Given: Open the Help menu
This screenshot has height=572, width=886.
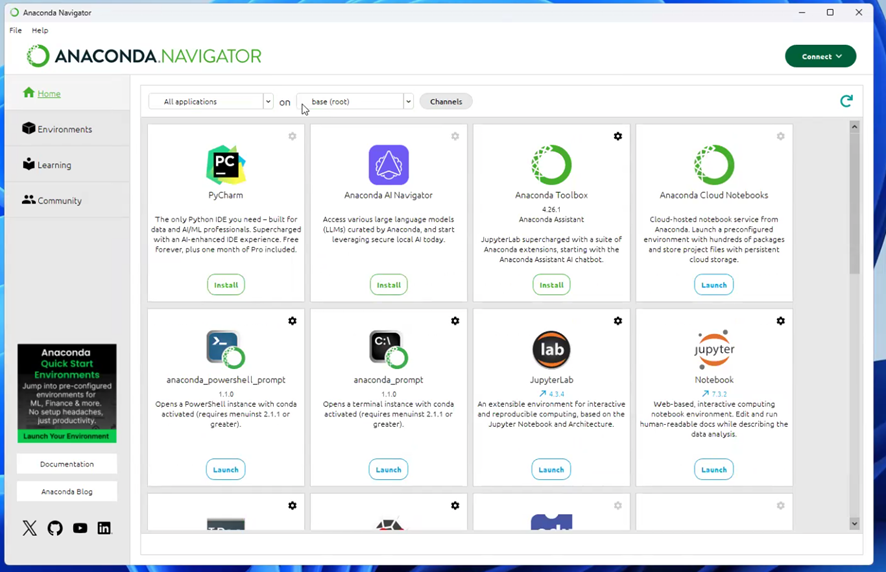Looking at the screenshot, I should [40, 30].
